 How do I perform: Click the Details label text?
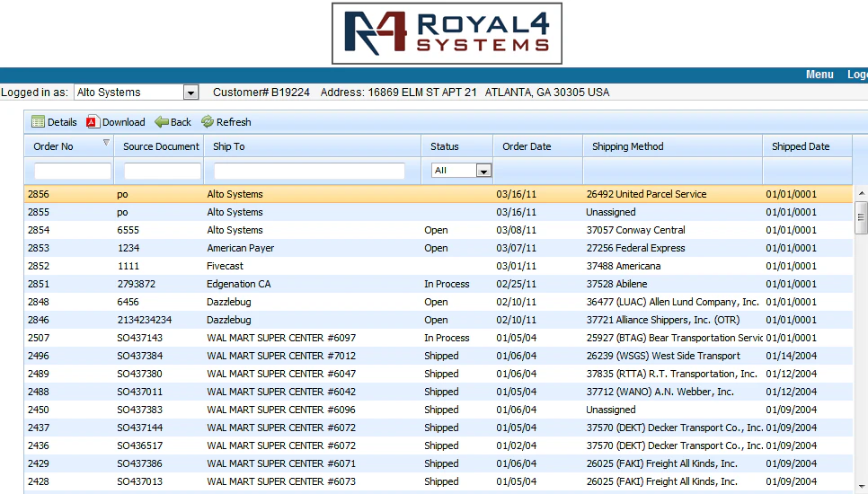[62, 122]
